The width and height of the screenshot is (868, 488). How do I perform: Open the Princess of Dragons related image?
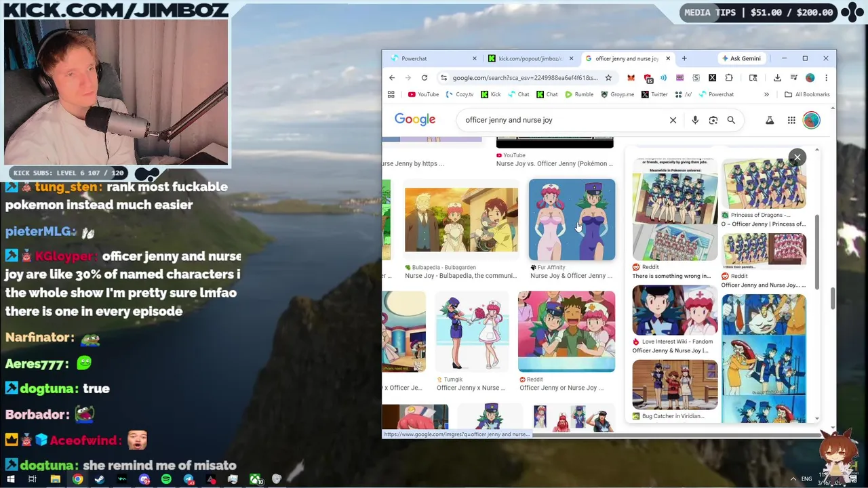click(x=764, y=183)
